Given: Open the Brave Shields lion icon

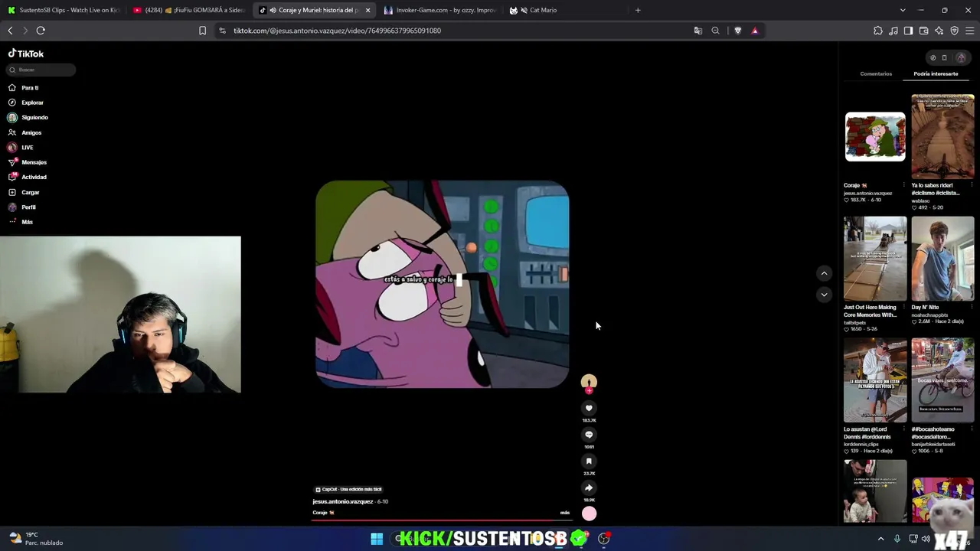Looking at the screenshot, I should pos(737,31).
